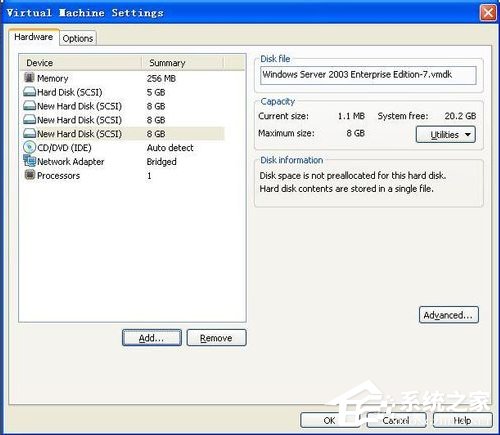The height and width of the screenshot is (435, 500).
Task: Select Bridged summary of Network Adapter row
Action: point(162,162)
